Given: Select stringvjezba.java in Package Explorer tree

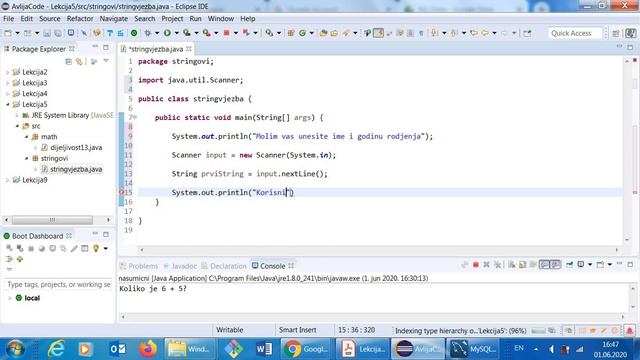Looking at the screenshot, I should (76, 169).
